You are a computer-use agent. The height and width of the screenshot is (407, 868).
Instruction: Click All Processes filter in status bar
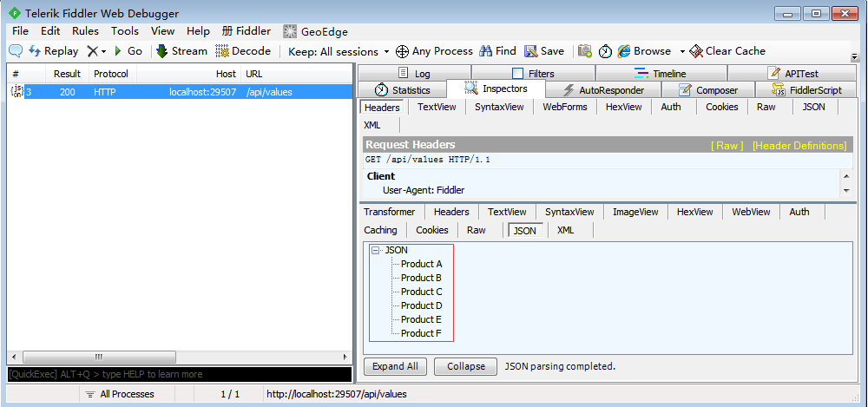(120, 394)
